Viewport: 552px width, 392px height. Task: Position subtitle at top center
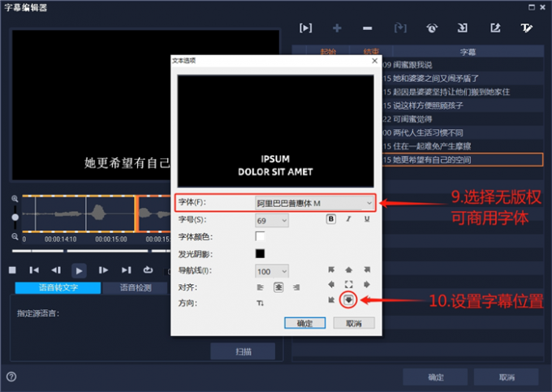[x=348, y=269]
